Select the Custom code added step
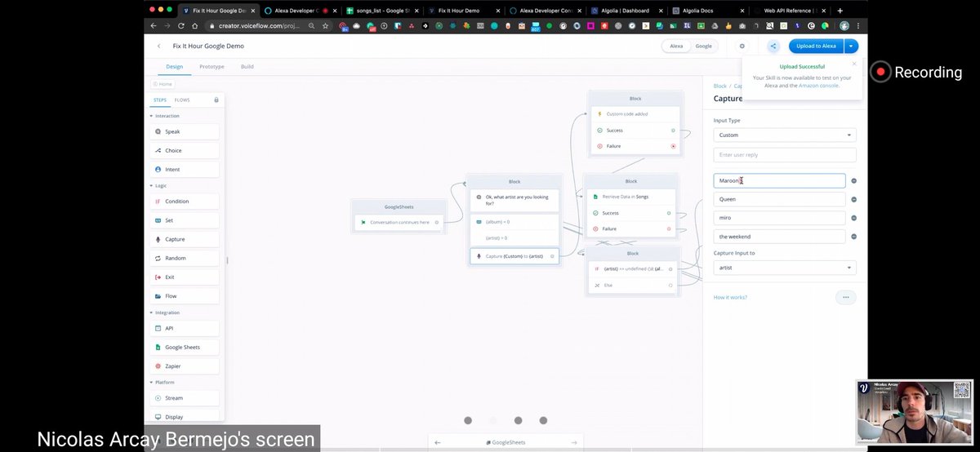Screen dimensions: 980x452 635,113
